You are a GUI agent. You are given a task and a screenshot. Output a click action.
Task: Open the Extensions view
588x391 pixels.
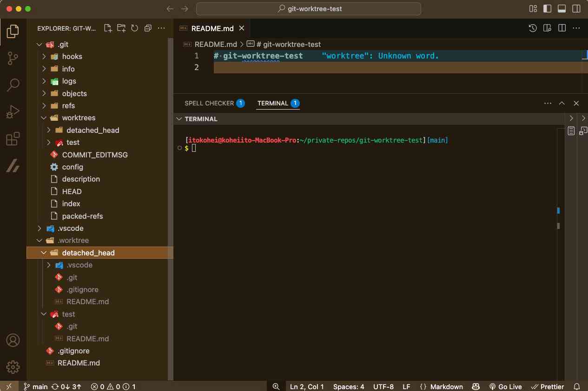point(13,139)
